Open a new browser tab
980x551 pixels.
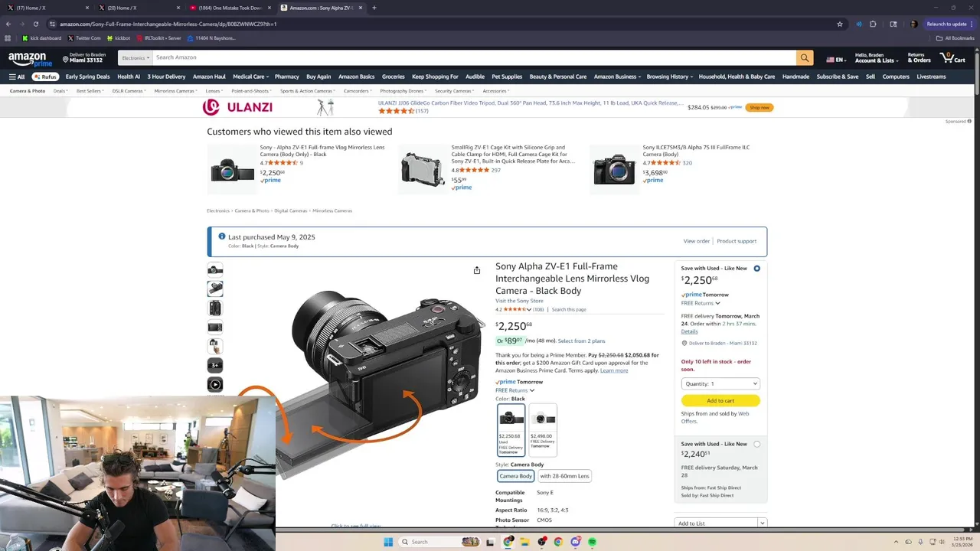coord(374,8)
